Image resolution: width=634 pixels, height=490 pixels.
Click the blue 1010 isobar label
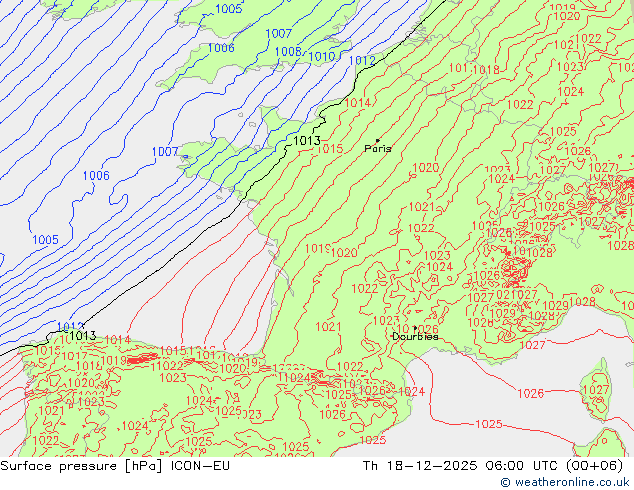(x=322, y=57)
